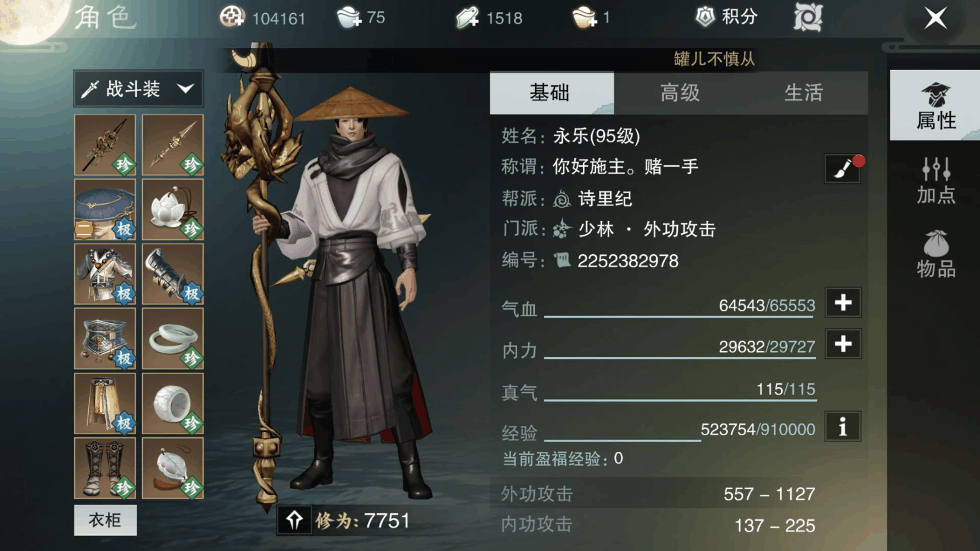The height and width of the screenshot is (551, 980).
Task: Select the white lotus accessory slot
Action: (173, 209)
